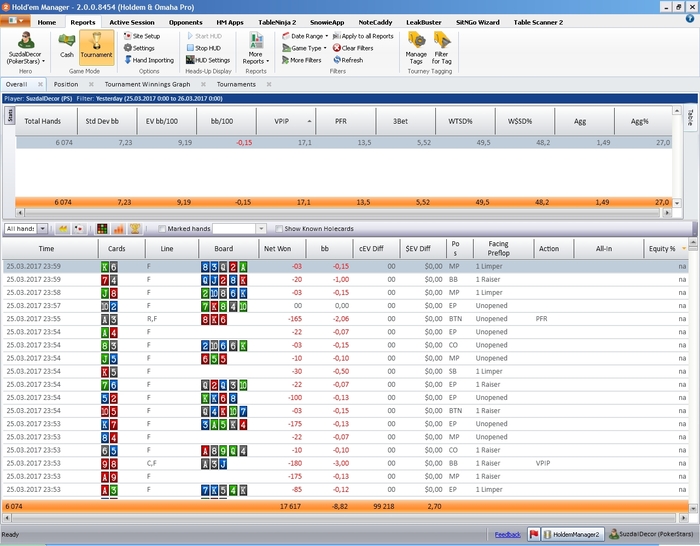The height and width of the screenshot is (546, 700).
Task: Open the Table Scanner 2 tab
Action: (538, 22)
